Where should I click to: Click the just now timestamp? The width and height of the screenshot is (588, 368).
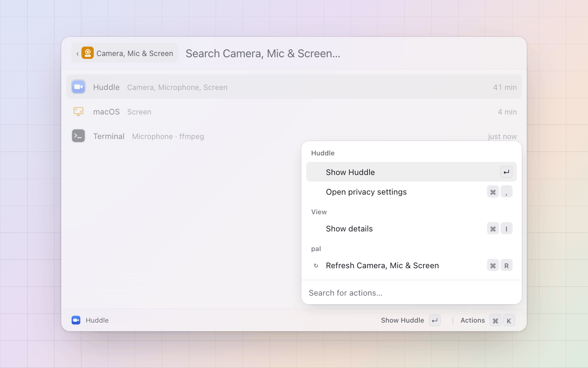pos(502,137)
